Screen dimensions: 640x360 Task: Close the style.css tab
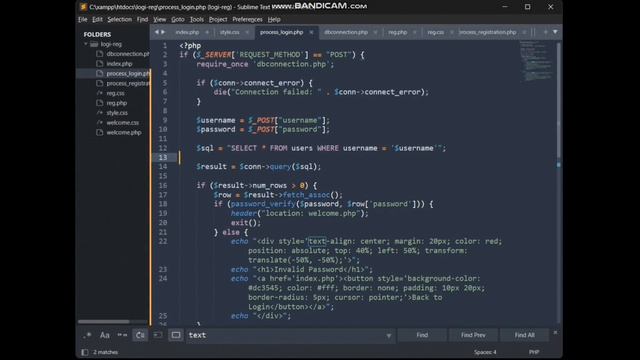[x=247, y=32]
